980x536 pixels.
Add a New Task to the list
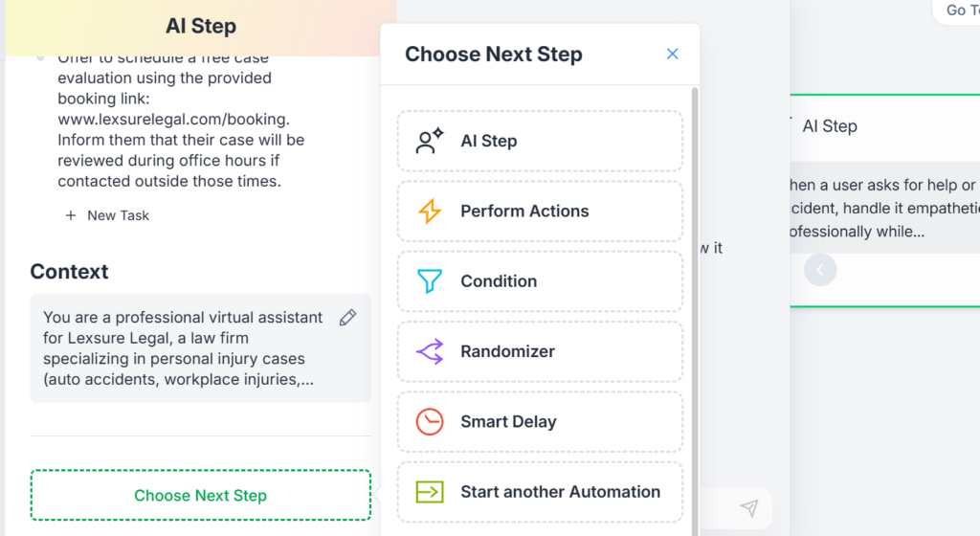tap(107, 215)
